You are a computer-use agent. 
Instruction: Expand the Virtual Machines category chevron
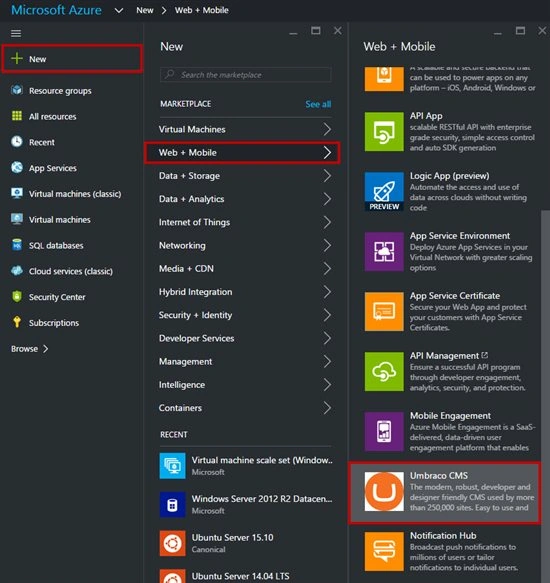coord(327,129)
